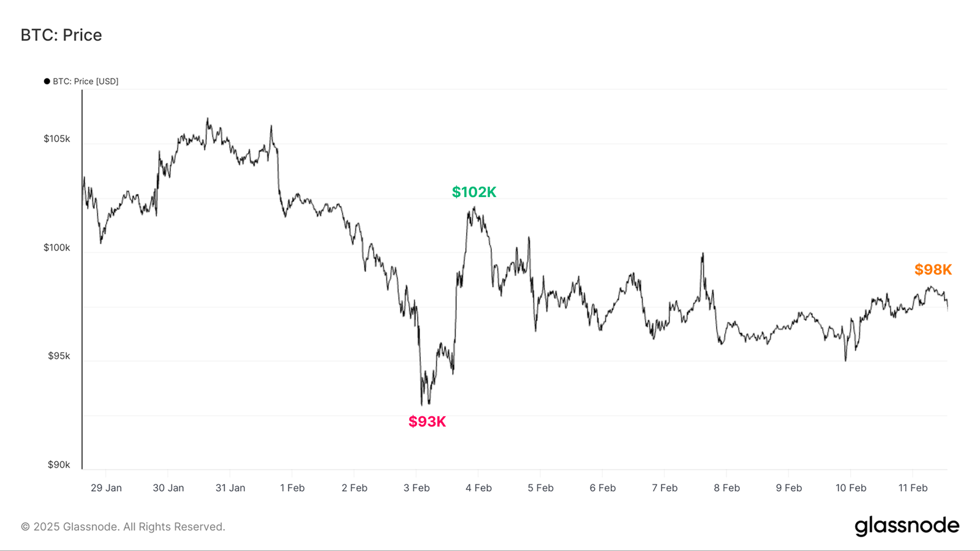This screenshot has height=551, width=980.
Task: Click the 4 Feb date tick
Action: [x=478, y=488]
